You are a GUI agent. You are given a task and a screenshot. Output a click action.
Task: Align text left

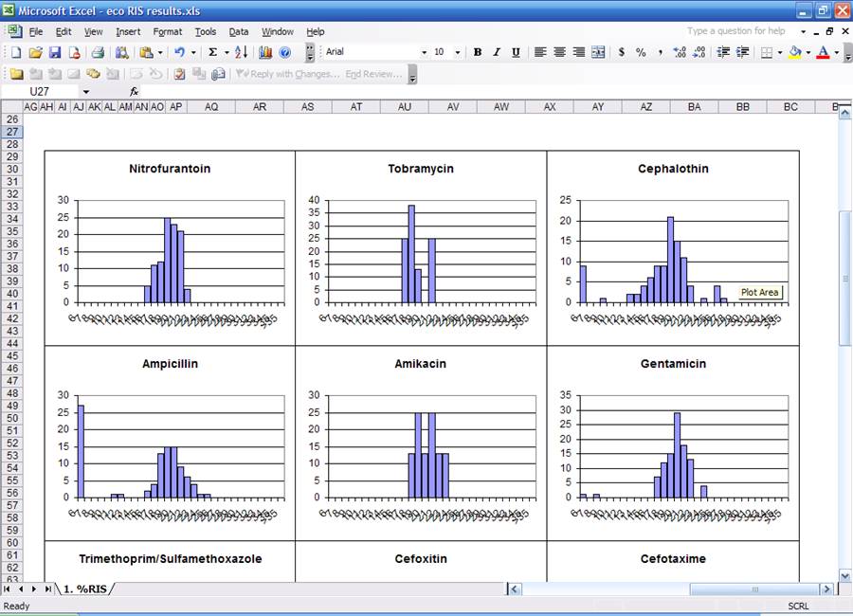(x=540, y=52)
